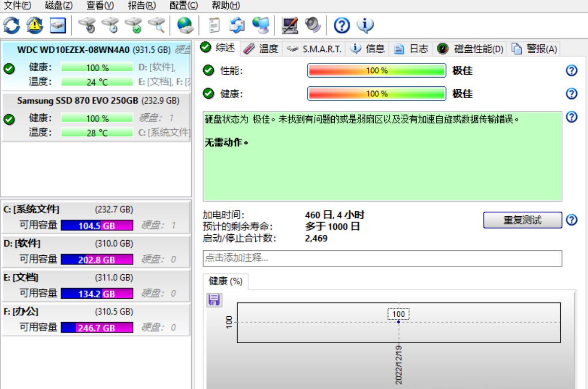This screenshot has width=588, height=389.
Task: Switch to the S.M.A.R.T. tab
Action: pyautogui.click(x=316, y=49)
